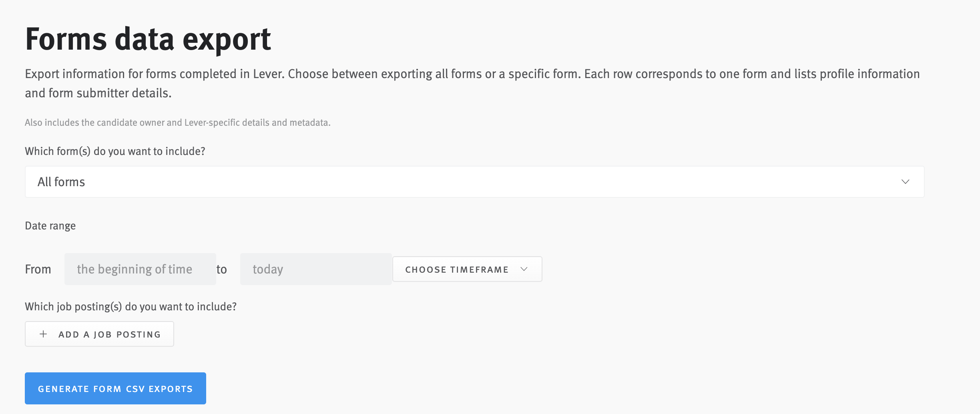This screenshot has width=980, height=414.
Task: Click the "Which form(s) do you want to include?" label
Action: pyautogui.click(x=115, y=151)
